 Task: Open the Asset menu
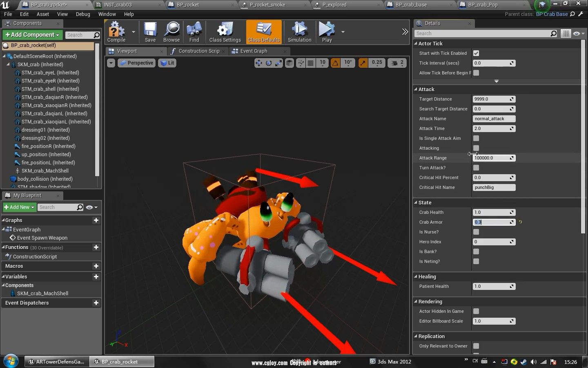[x=43, y=14]
